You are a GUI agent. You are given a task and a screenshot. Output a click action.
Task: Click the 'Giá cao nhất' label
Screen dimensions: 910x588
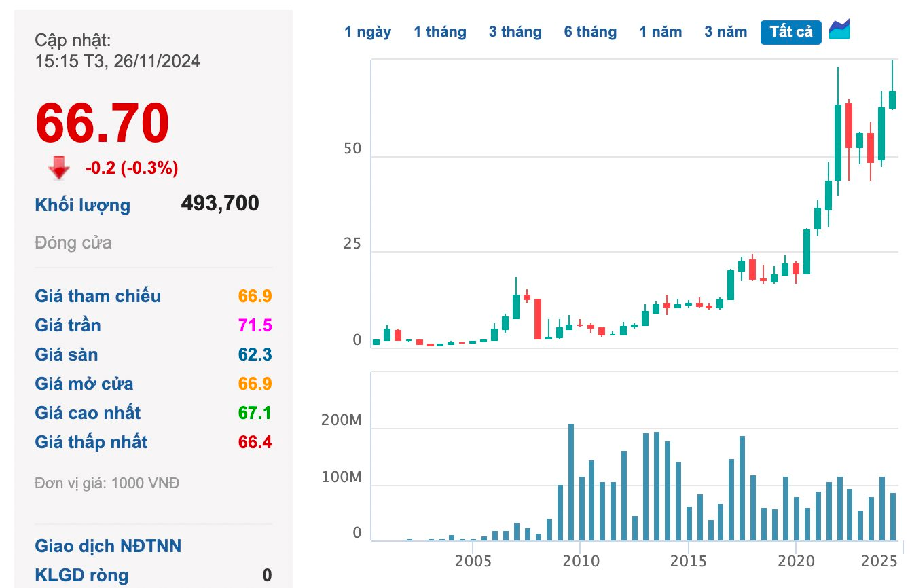(x=88, y=413)
